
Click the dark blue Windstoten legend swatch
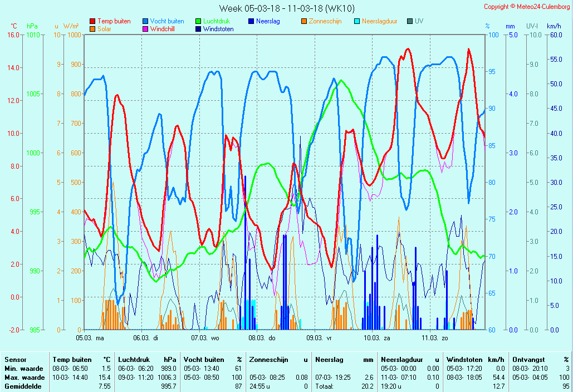point(198,29)
